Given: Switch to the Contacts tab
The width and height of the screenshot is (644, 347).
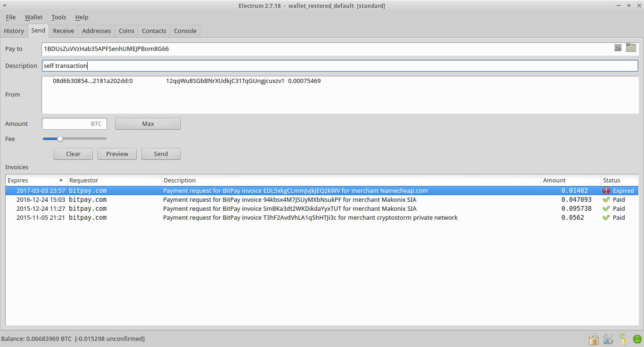Looking at the screenshot, I should point(154,31).
